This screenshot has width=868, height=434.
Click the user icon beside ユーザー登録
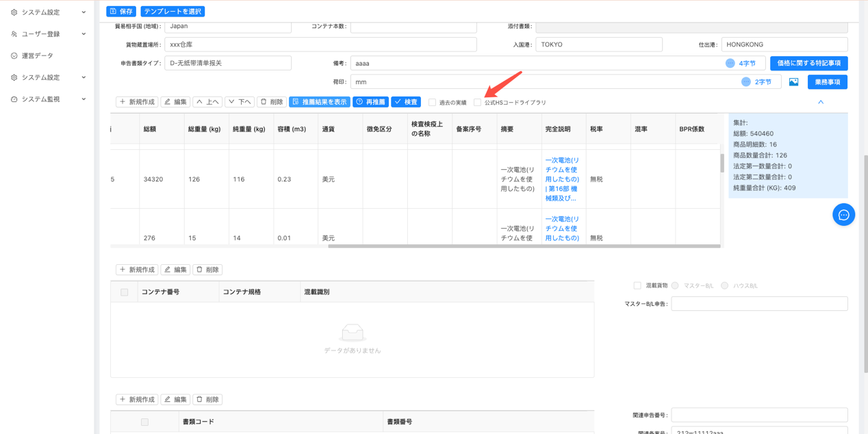[x=14, y=34]
